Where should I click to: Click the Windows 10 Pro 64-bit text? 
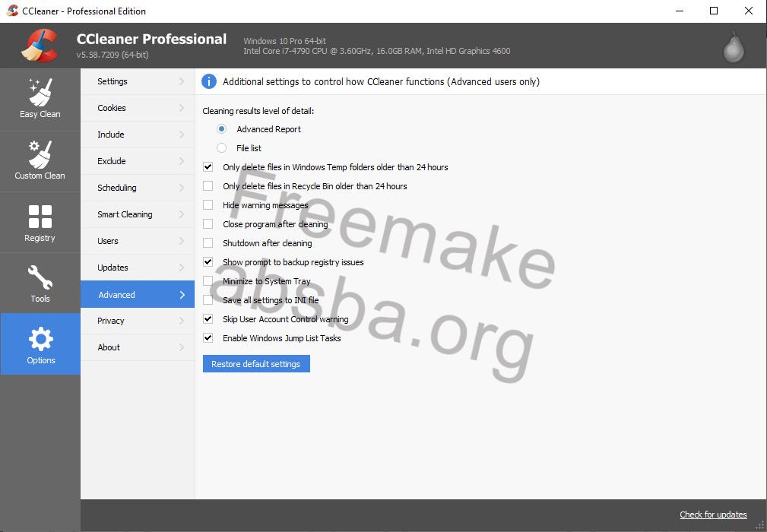pyautogui.click(x=285, y=41)
